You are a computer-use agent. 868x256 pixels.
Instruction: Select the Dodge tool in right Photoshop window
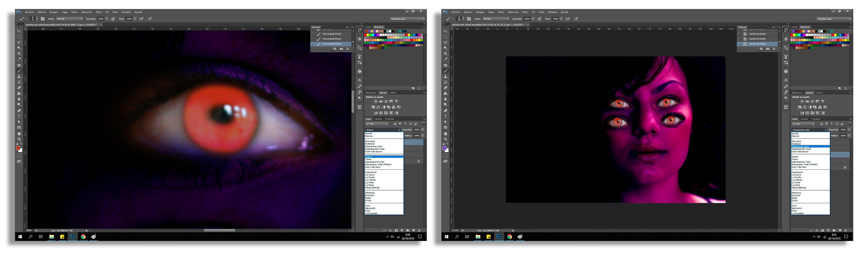point(446,104)
